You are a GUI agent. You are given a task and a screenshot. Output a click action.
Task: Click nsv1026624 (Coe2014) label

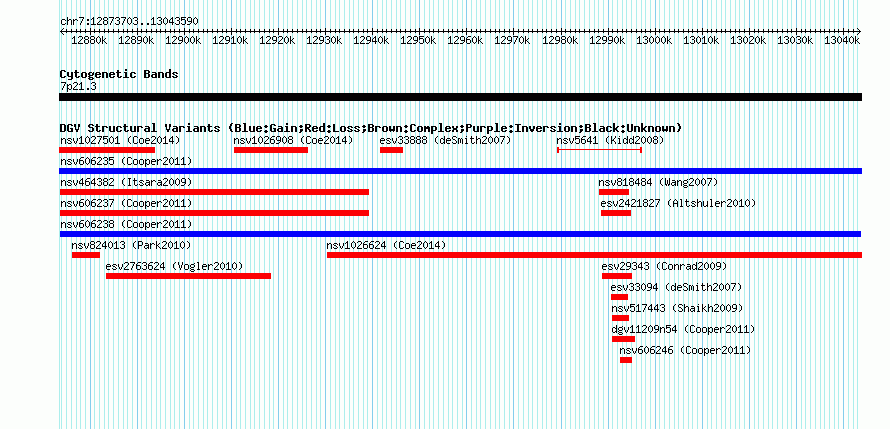coord(387,246)
